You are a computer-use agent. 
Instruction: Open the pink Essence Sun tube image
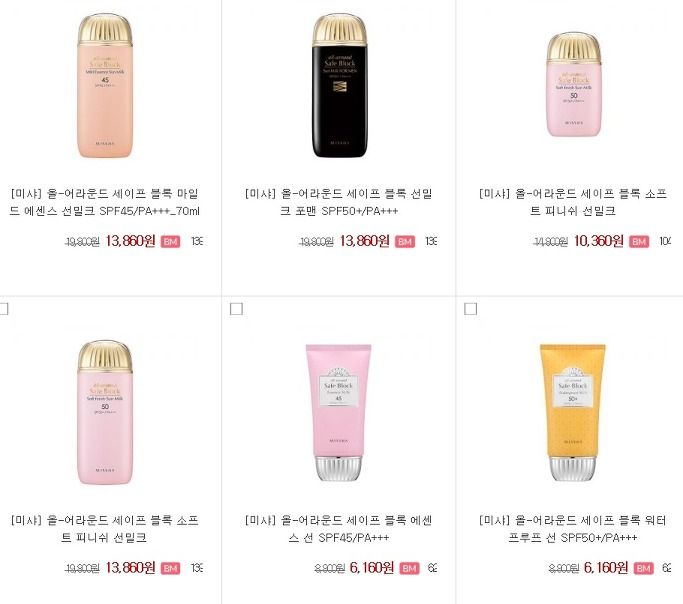coord(338,412)
